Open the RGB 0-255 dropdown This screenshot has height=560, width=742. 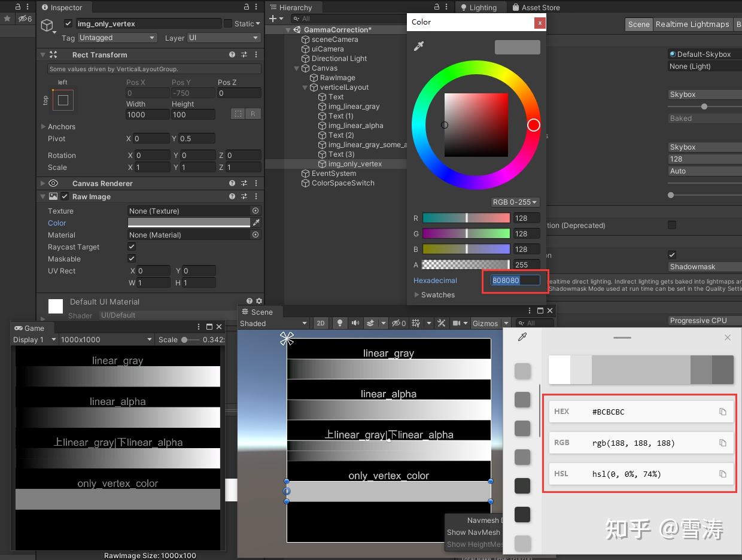(515, 202)
